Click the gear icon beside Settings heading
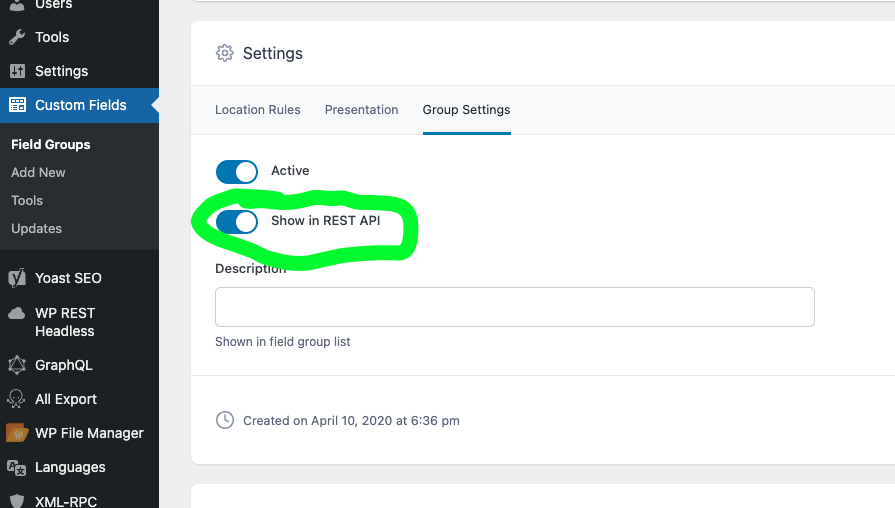This screenshot has width=895, height=508. pos(224,53)
